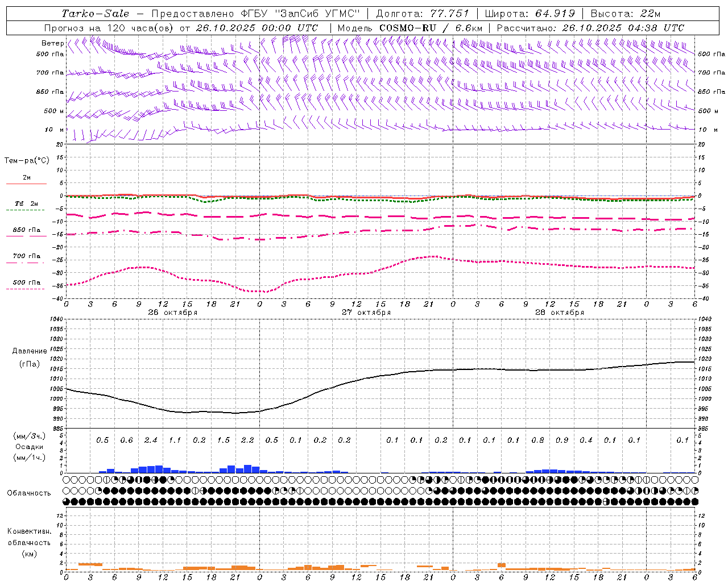Screen dimensions: 728x582
Task: Click the date label 27 октября
Action: click(366, 313)
